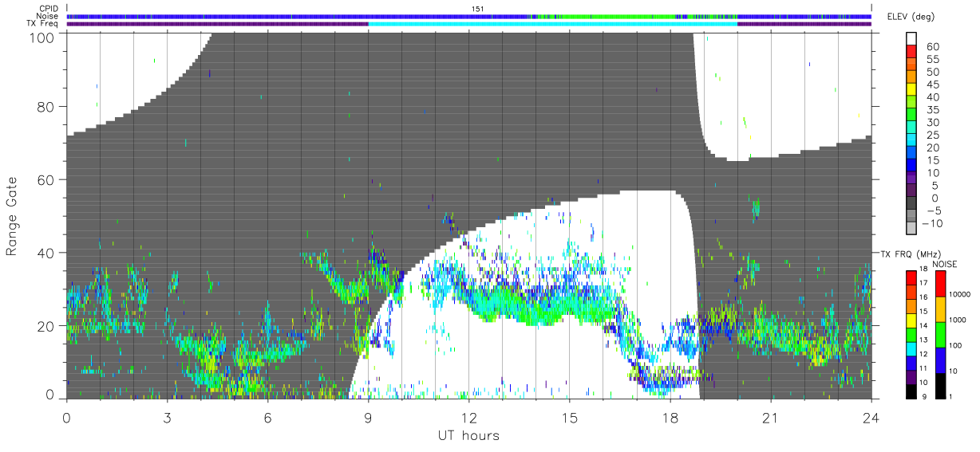Click the CPID value '151'

[x=478, y=9]
